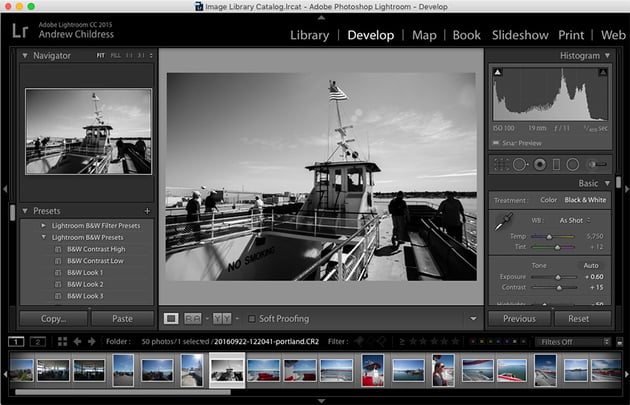630x405 pixels.
Task: Set treatment to Black & White
Action: [x=585, y=200]
